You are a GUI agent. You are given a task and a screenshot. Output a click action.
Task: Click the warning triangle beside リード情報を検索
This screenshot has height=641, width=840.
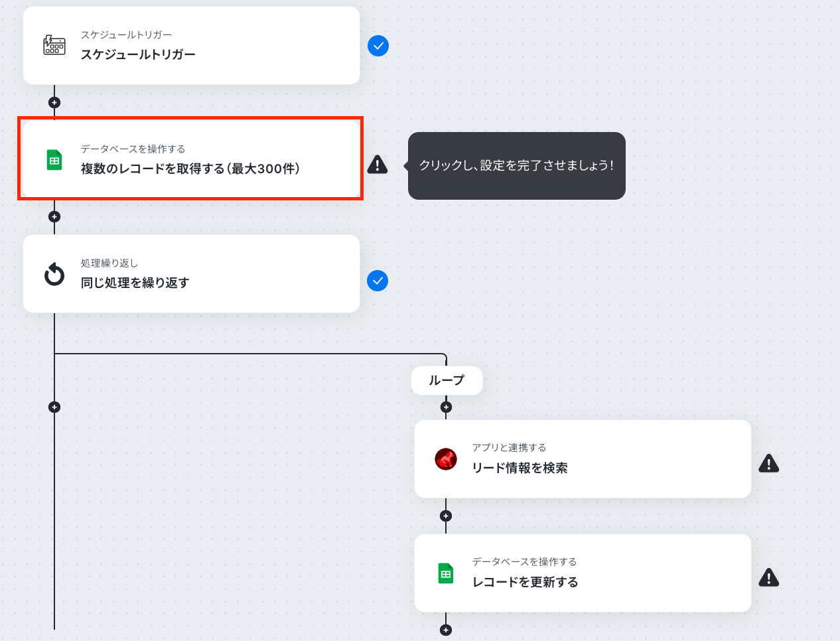(769, 463)
